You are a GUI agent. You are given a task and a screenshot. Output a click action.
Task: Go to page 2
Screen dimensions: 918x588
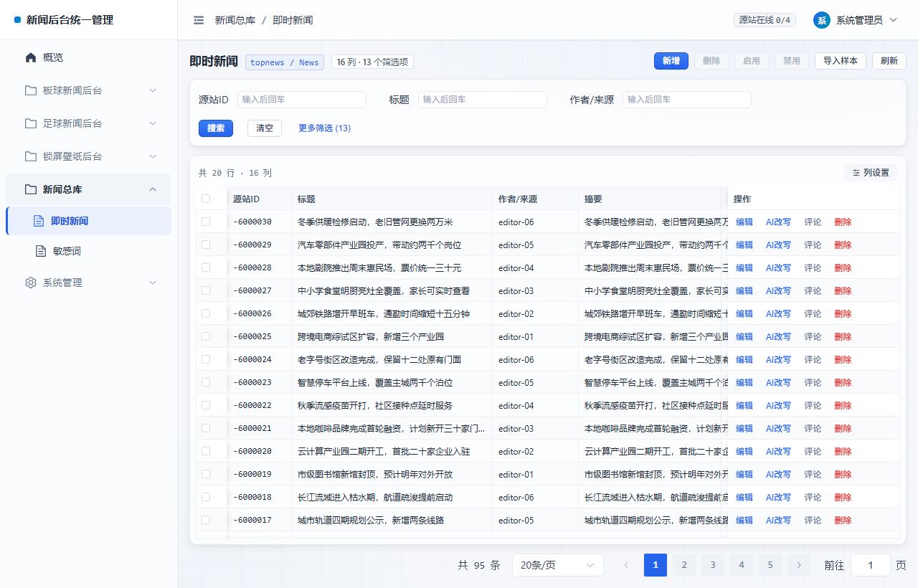point(684,565)
